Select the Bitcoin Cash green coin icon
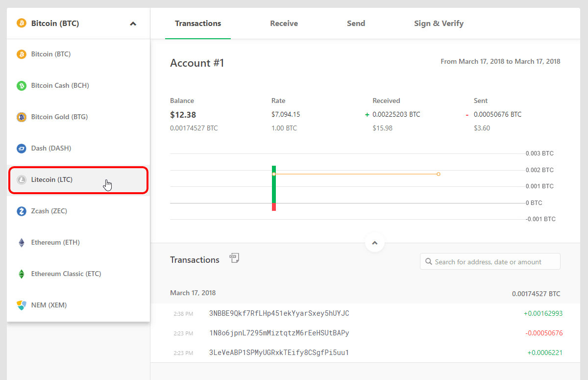The width and height of the screenshot is (588, 380). (22, 85)
